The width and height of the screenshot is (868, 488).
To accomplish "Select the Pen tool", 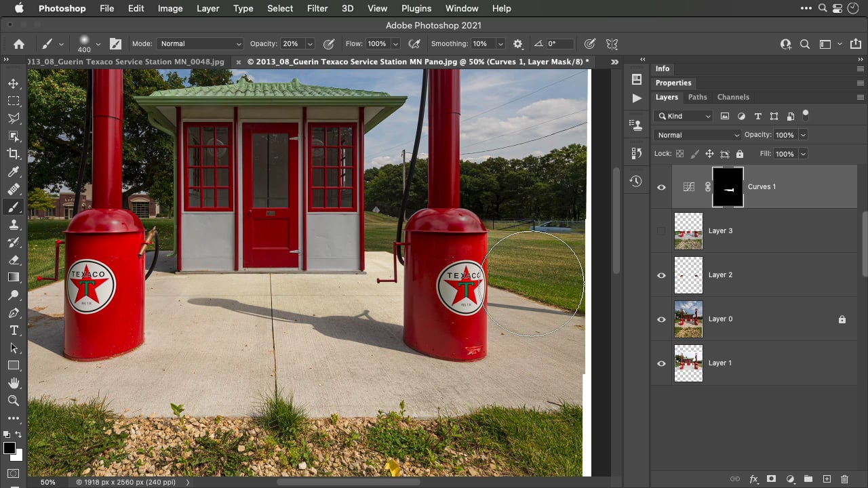I will click(x=13, y=313).
